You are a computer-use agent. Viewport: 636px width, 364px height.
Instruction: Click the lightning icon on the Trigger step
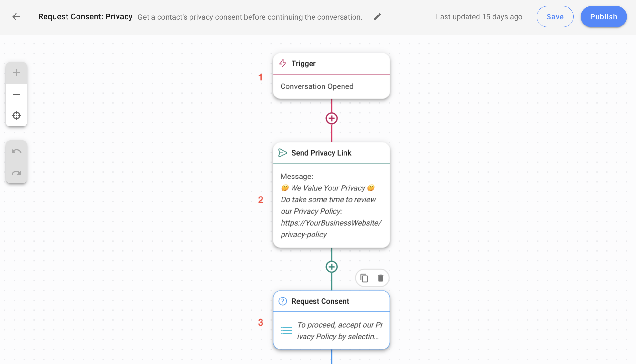[x=283, y=63]
